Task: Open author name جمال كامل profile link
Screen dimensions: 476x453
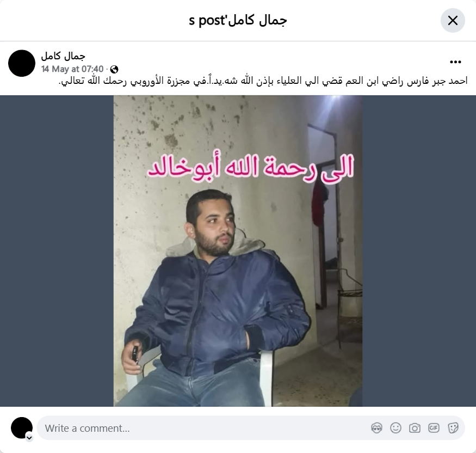Action: point(63,56)
